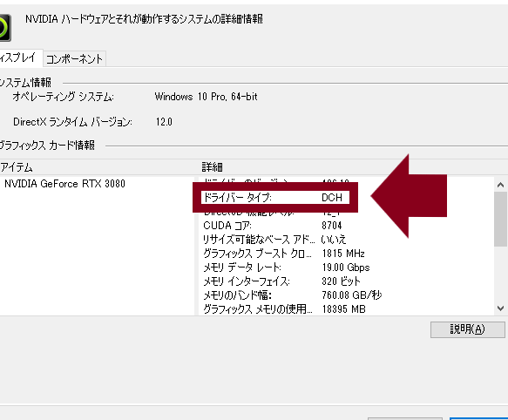Select the メモリのバンド幅 760.08 GB/秒 row
508x420 pixels.
click(292, 295)
